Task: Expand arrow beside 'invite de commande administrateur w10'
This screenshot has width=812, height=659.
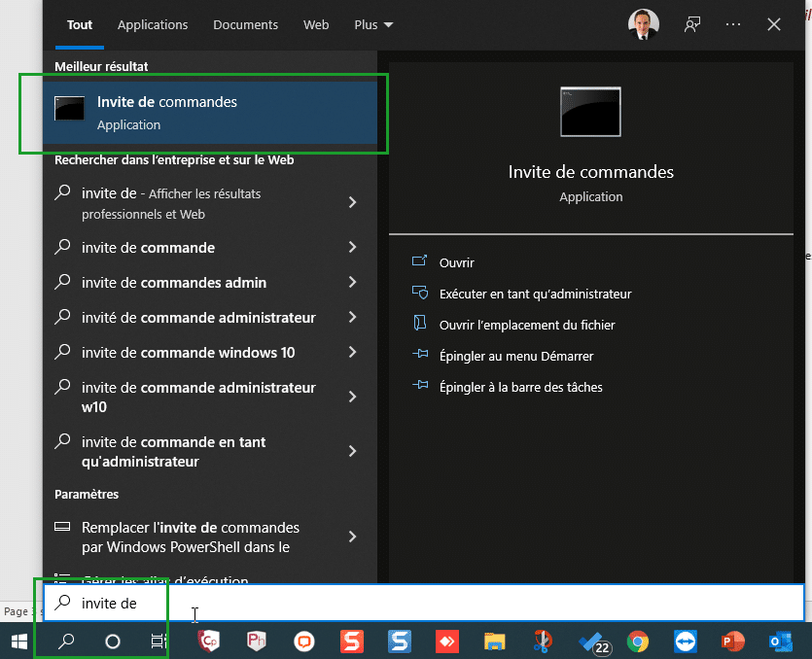Action: (x=353, y=398)
